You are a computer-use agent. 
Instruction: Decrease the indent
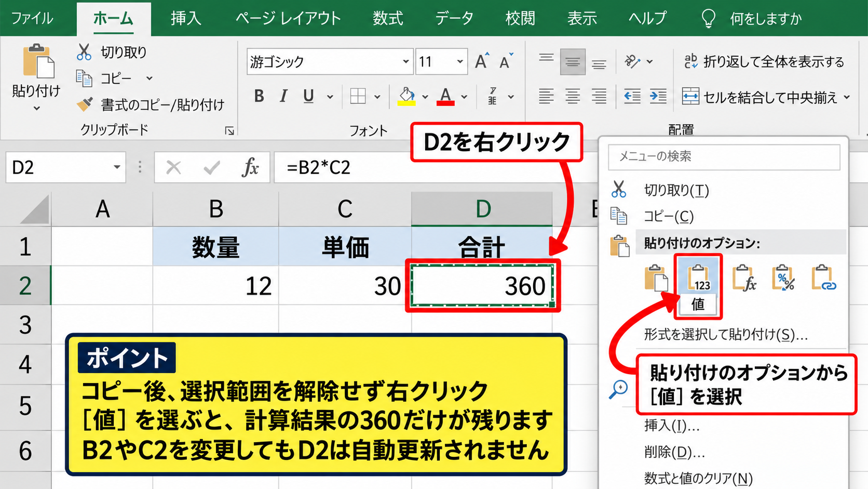tap(632, 96)
